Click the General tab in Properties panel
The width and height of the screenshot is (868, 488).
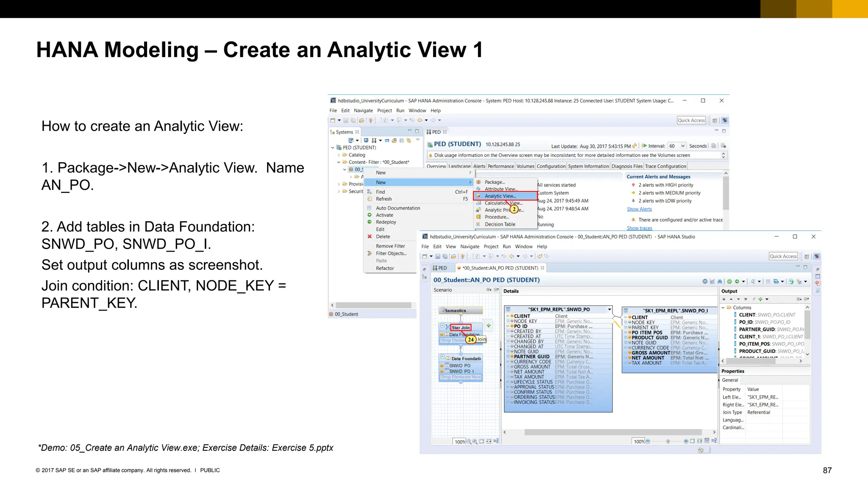730,380
